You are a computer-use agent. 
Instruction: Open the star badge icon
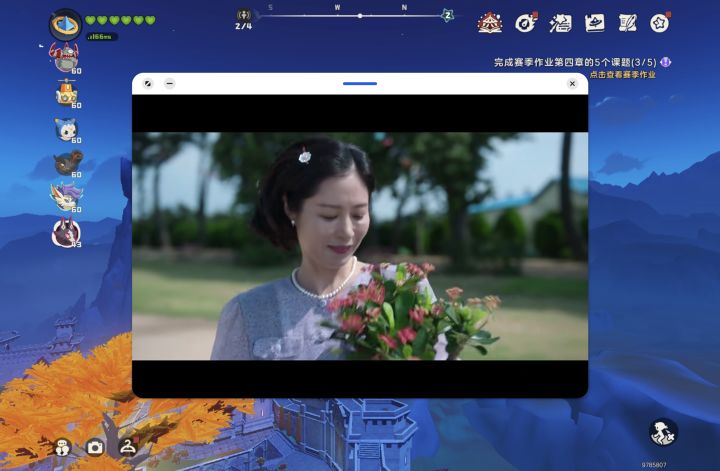click(x=660, y=22)
